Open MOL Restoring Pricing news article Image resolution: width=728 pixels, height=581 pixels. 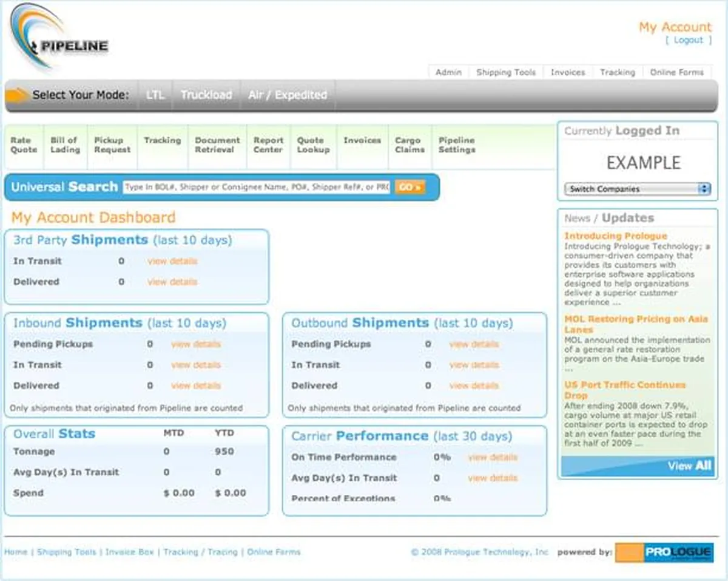click(636, 324)
